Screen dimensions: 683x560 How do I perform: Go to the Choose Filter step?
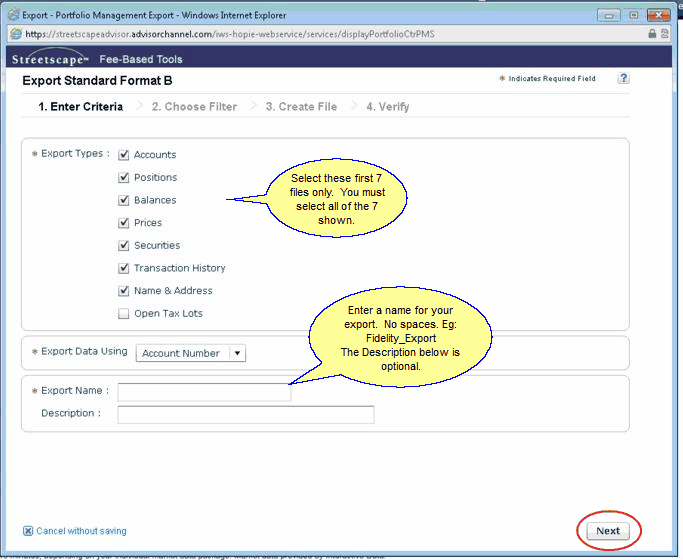pyautogui.click(x=194, y=107)
